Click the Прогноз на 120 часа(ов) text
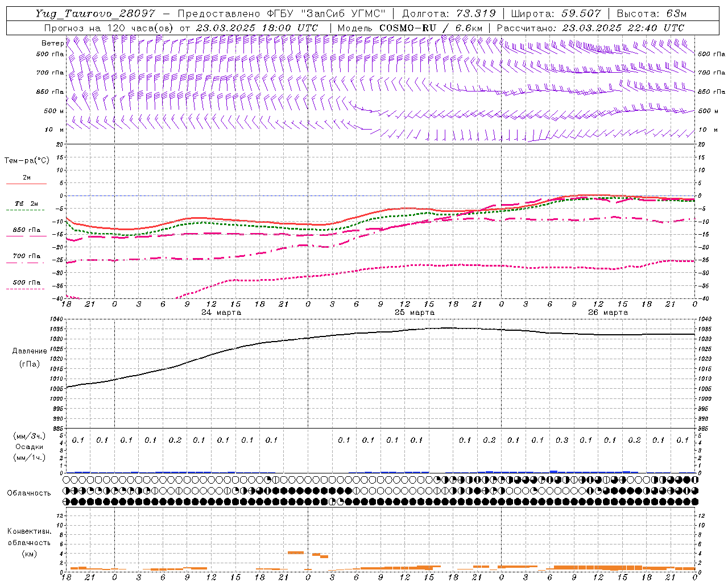Image resolution: width=728 pixels, height=582 pixels. coord(109,28)
